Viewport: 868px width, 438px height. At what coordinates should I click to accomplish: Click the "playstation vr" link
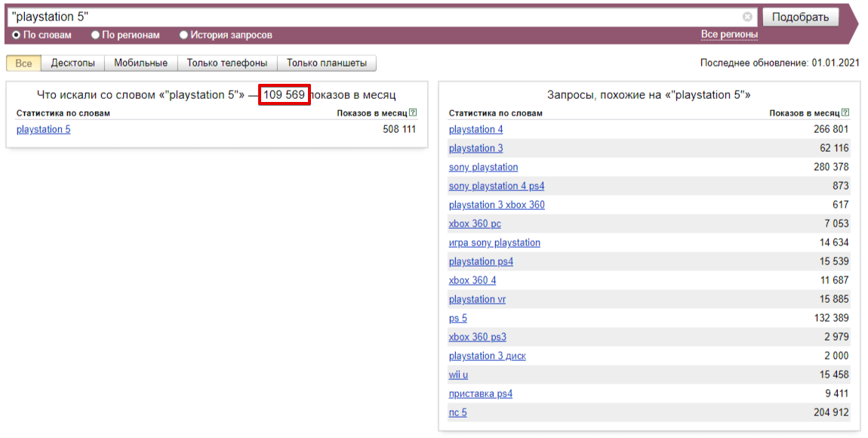coord(477,300)
